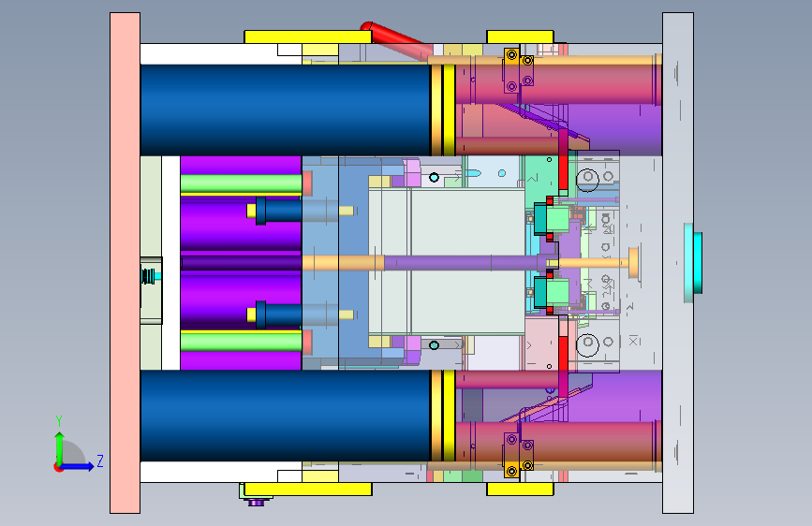Image resolution: width=812 pixels, height=526 pixels.
Task: Click the red origin ball of the coordinate triad
Action: (58, 467)
